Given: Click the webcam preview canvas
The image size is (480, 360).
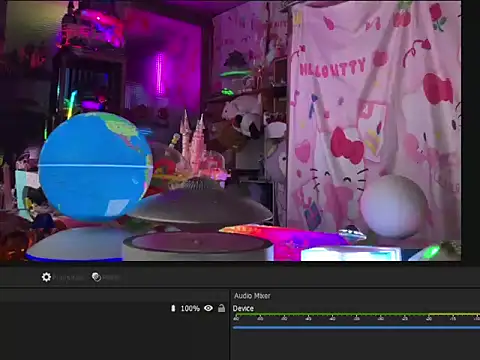Looking at the screenshot, I should pos(230,131).
